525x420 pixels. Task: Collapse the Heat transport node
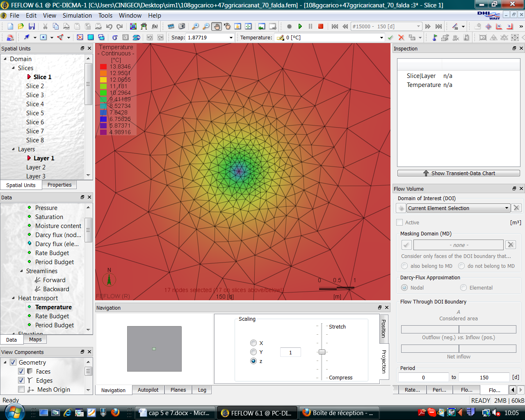tap(13, 298)
